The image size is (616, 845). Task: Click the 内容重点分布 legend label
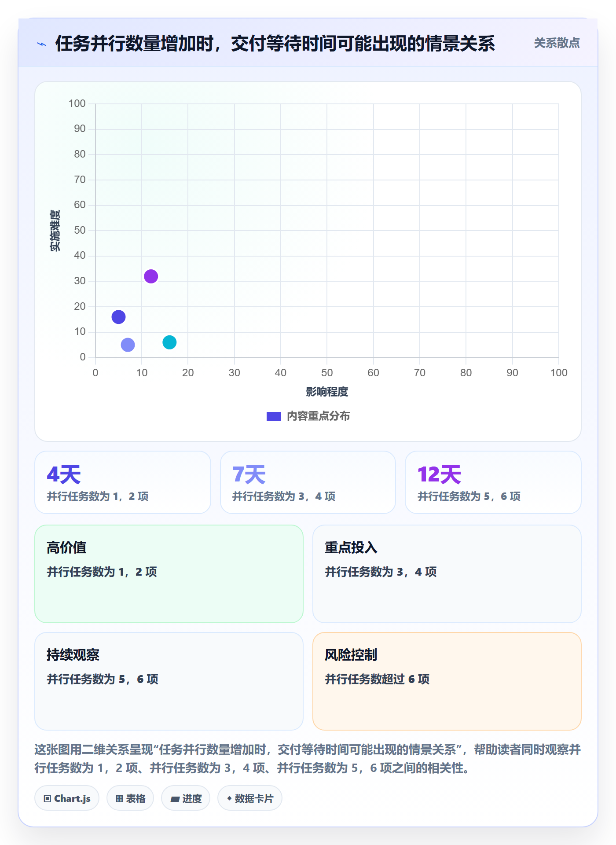click(318, 416)
